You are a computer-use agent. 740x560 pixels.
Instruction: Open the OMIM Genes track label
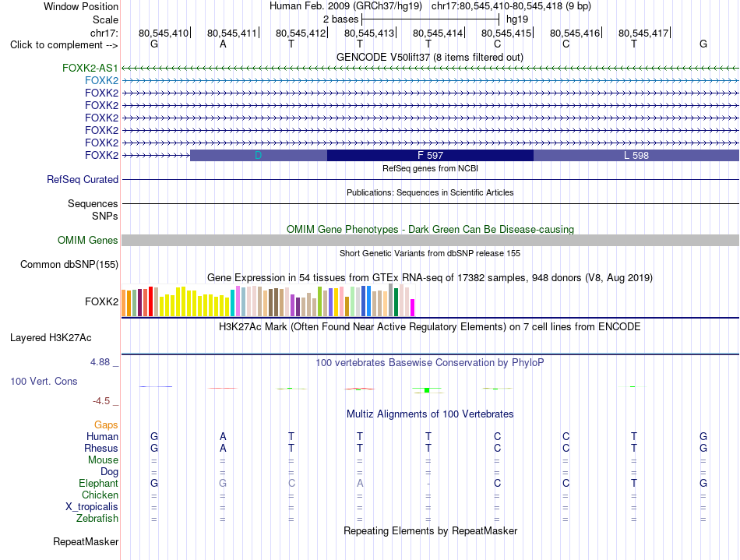(x=87, y=240)
